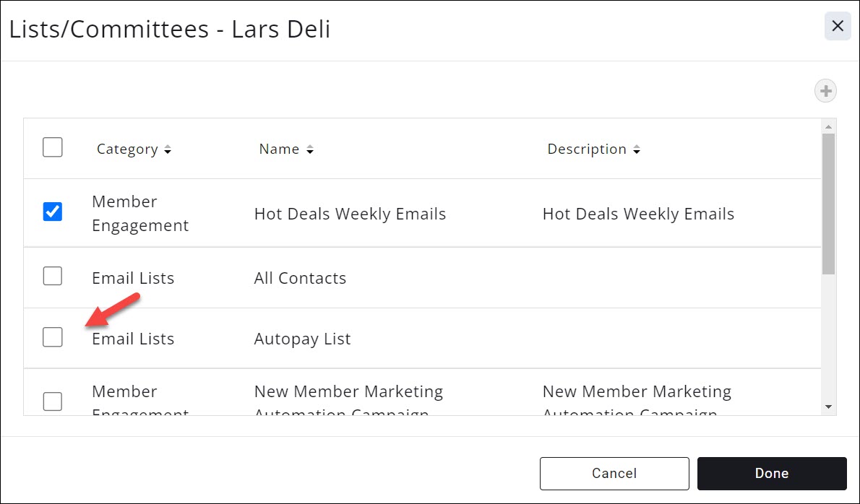Screen dimensions: 860x504
Task: Select the Autopay List checkbox
Action: (x=53, y=336)
